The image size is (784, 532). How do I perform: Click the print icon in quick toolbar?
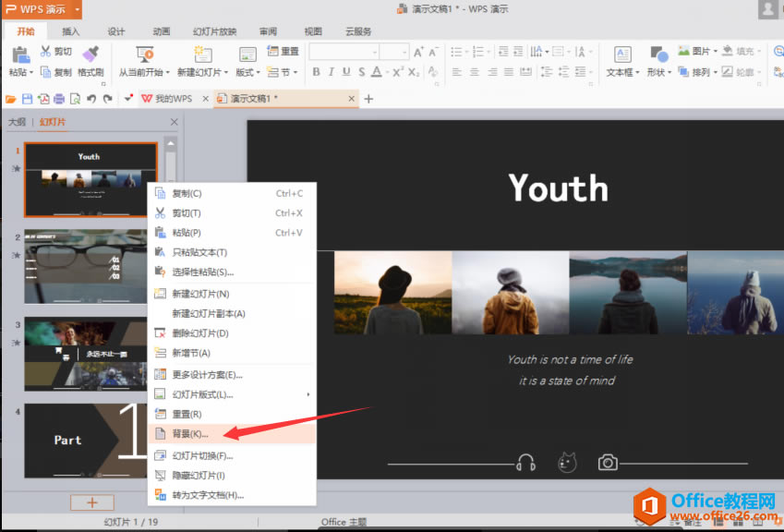click(59, 99)
